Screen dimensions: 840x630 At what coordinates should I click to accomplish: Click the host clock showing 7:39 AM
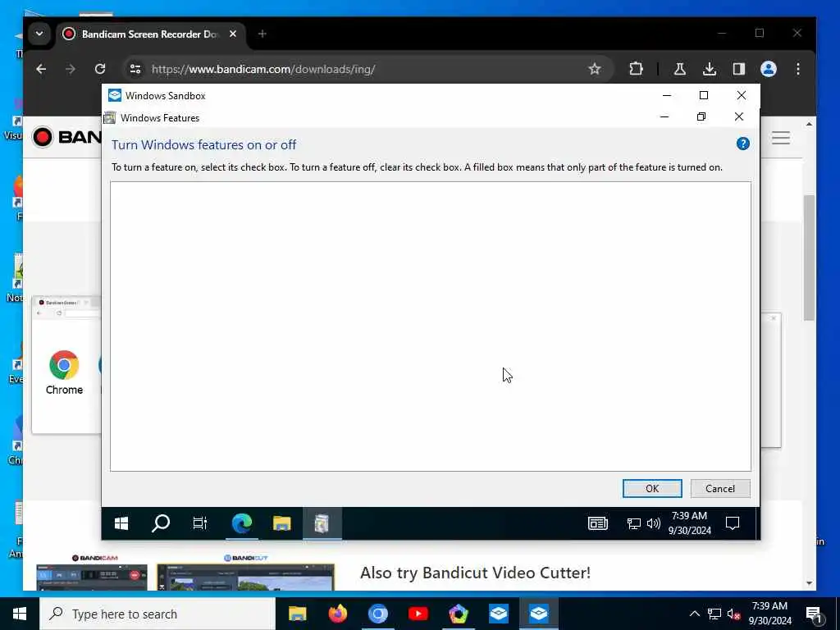pyautogui.click(x=769, y=614)
